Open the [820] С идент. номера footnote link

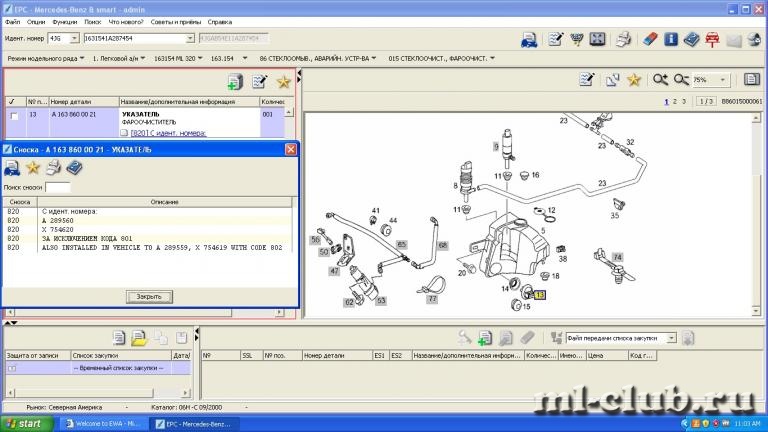pos(168,133)
